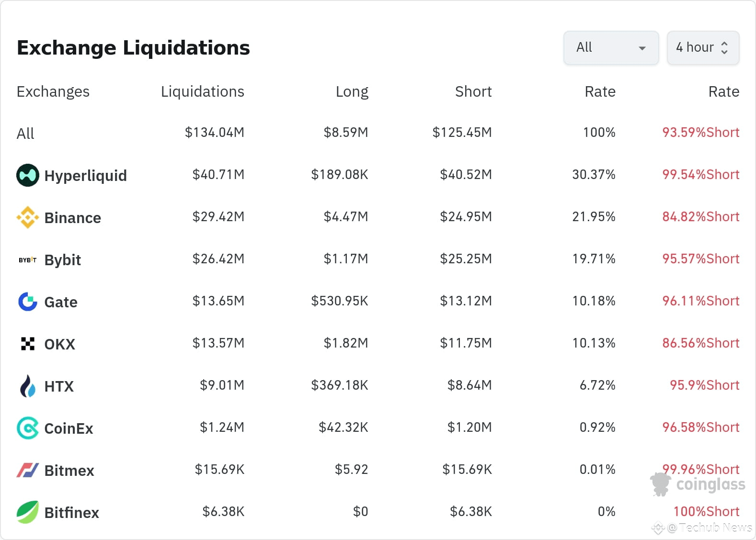The width and height of the screenshot is (756, 540).
Task: Click the CoinEx logo icon
Action: [28, 428]
